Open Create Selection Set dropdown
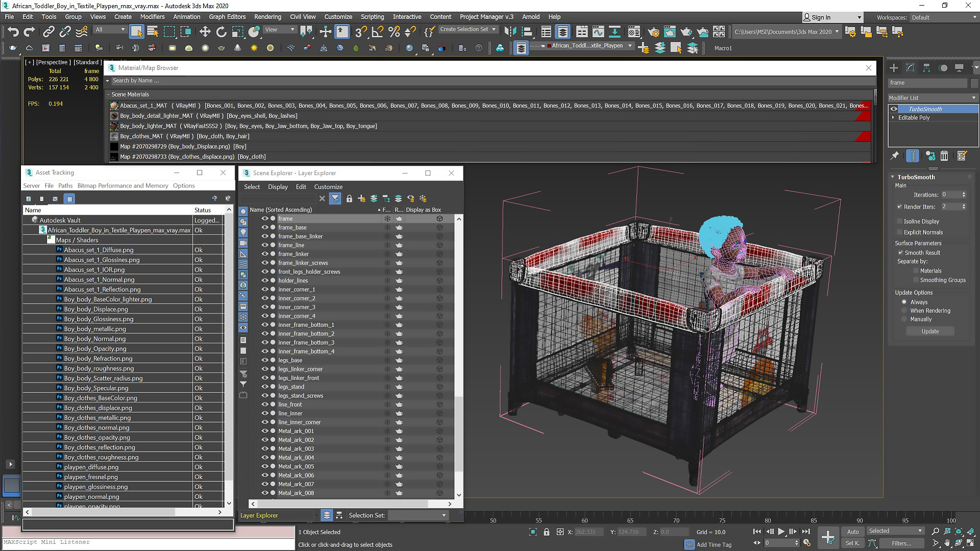980x551 pixels. (x=468, y=30)
